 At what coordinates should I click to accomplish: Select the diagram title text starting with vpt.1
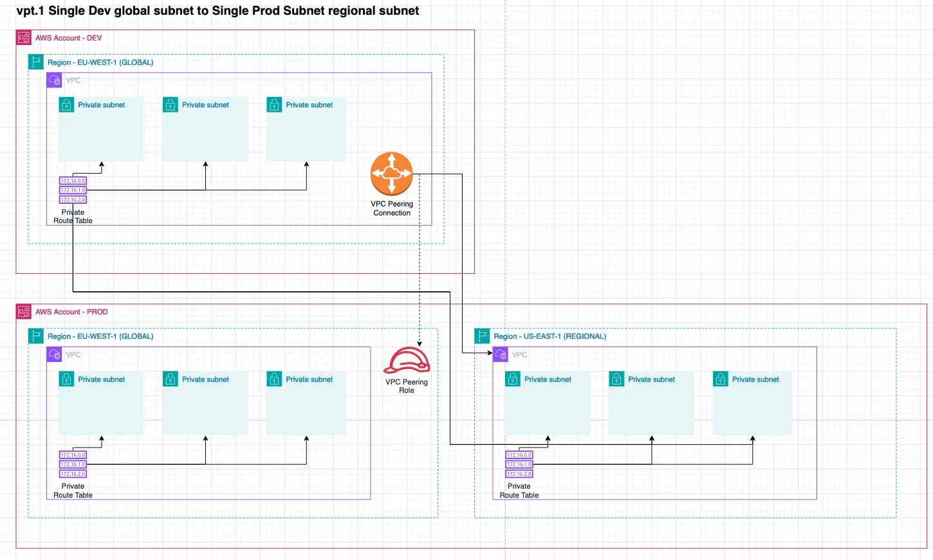pos(217,11)
